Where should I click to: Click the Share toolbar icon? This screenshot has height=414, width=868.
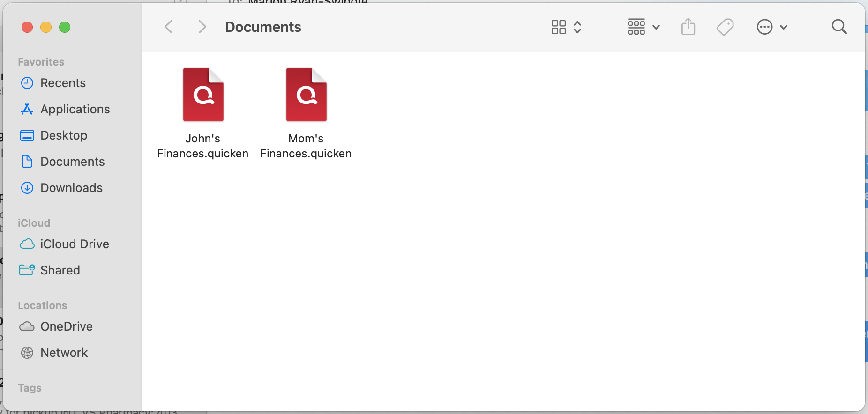coord(688,27)
